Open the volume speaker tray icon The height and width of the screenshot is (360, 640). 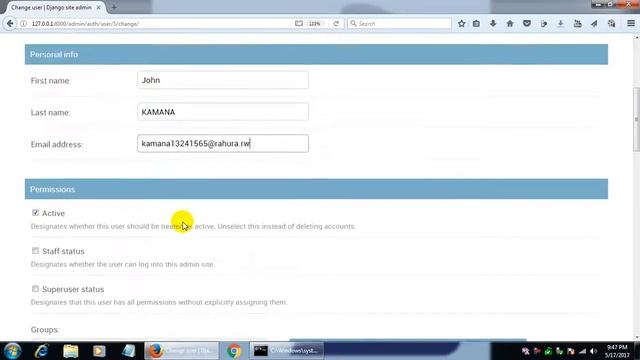pos(593,351)
